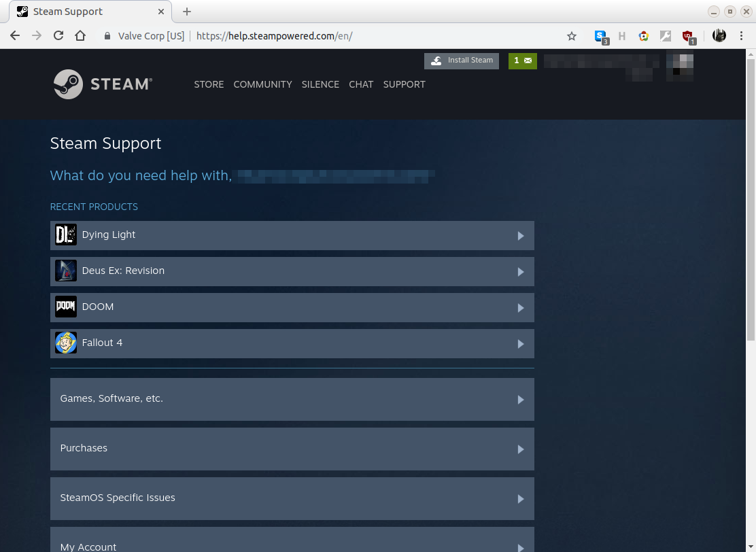Open the STORE menu item

pyautogui.click(x=209, y=84)
